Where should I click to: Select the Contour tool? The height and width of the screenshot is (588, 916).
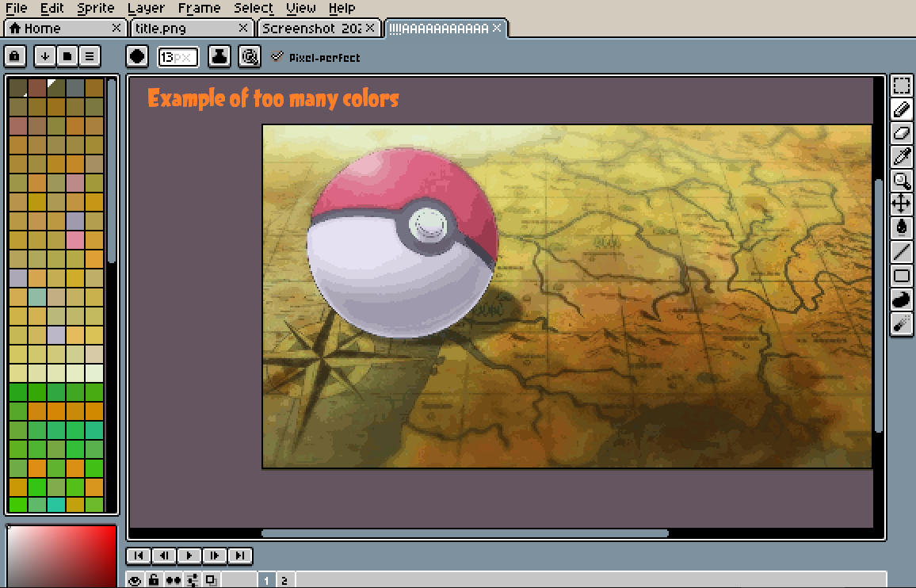(x=902, y=300)
